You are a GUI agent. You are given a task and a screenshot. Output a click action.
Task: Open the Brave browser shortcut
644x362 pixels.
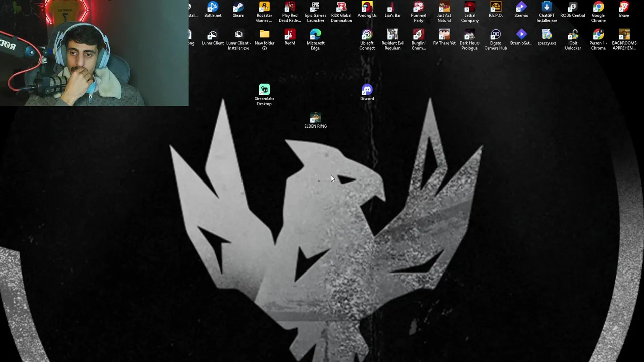624,10
